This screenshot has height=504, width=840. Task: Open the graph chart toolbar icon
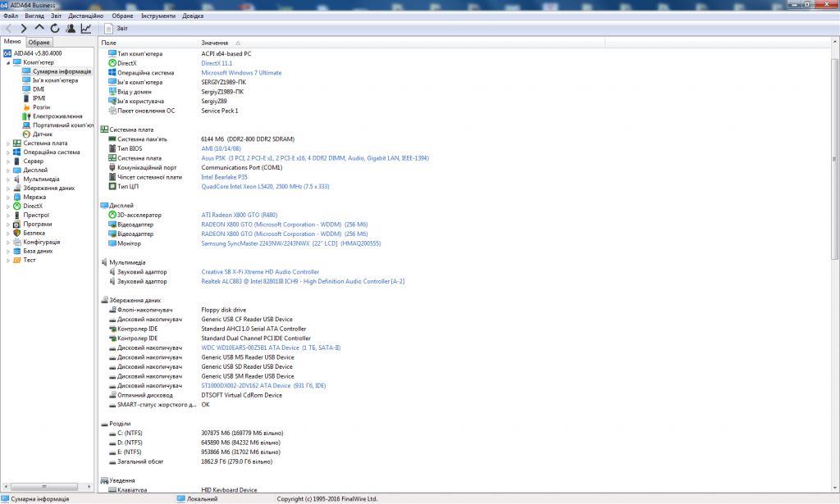(x=85, y=29)
